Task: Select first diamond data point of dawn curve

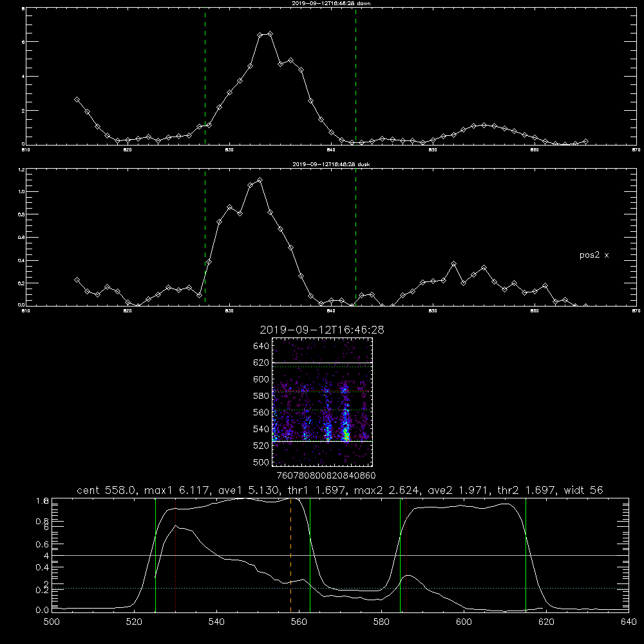Action: 77,99
